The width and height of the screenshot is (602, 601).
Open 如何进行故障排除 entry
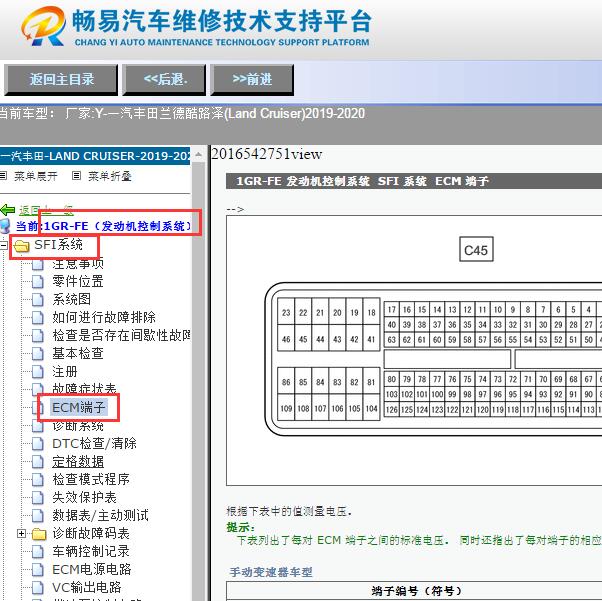104,318
